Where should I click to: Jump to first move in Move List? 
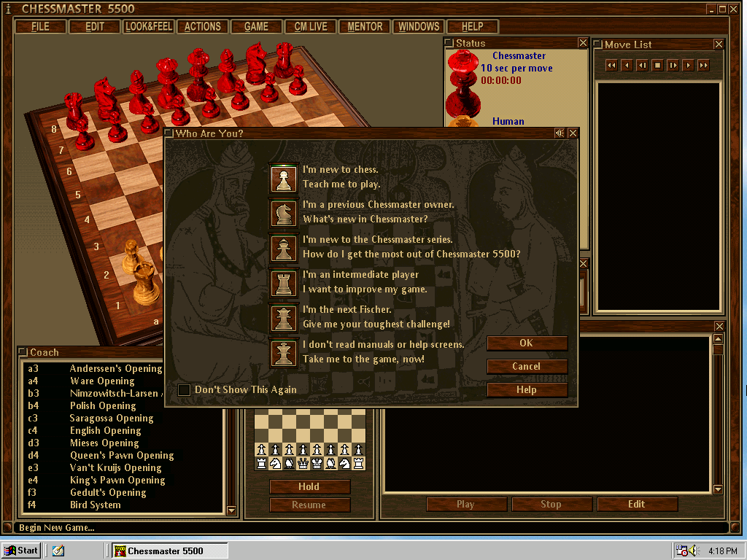(611, 65)
